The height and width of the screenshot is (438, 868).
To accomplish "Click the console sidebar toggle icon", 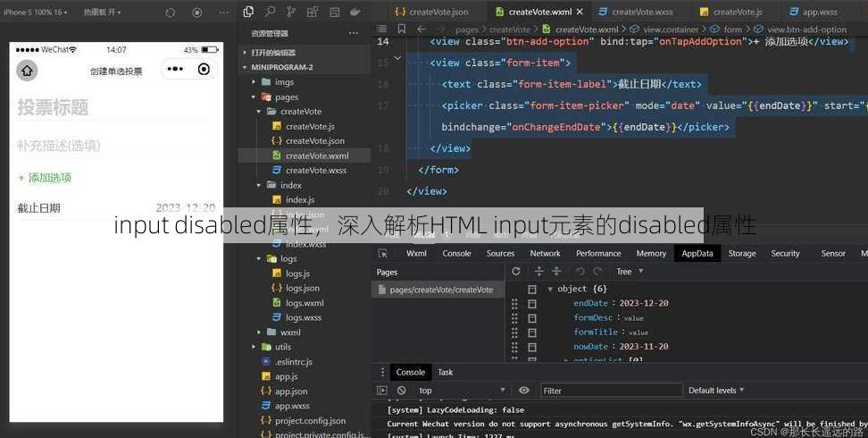I will (382, 391).
